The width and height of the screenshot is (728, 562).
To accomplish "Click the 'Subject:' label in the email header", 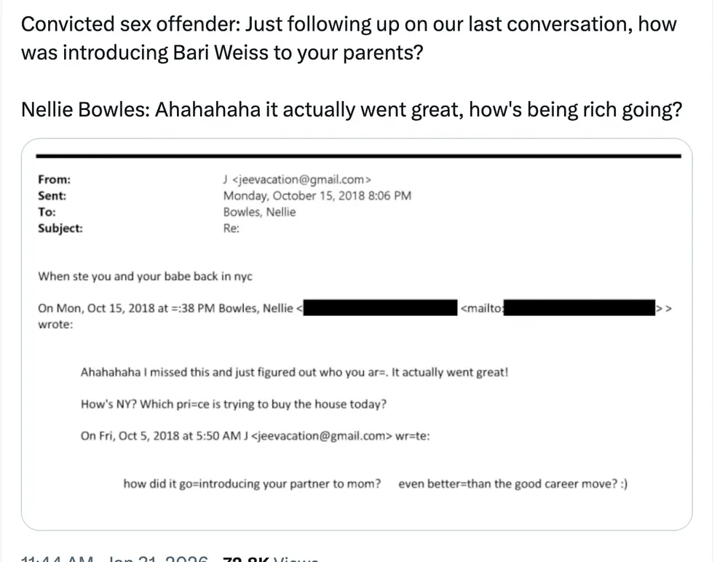I will pos(60,228).
